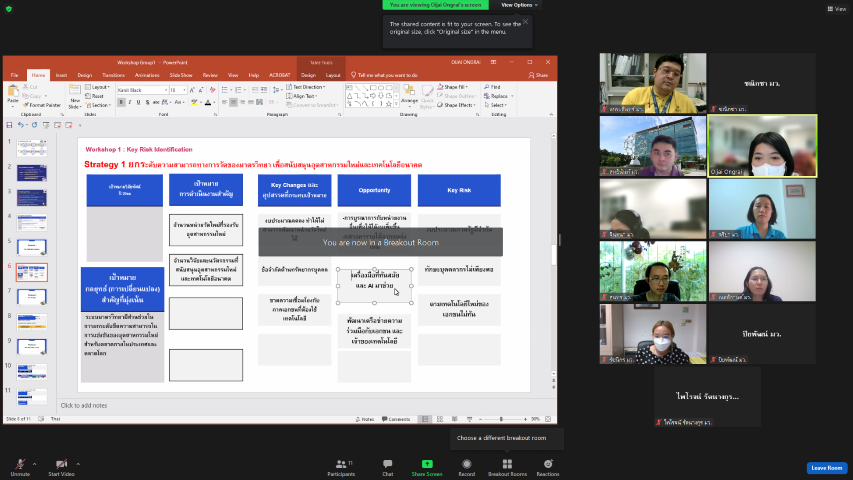Open the Zoom Chat panel

point(387,464)
